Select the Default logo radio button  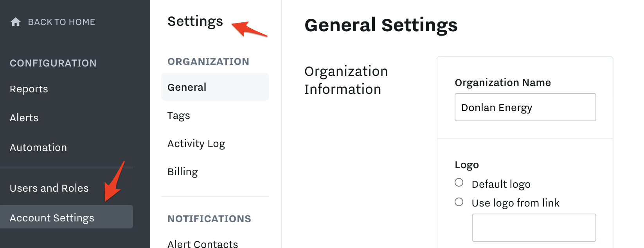pyautogui.click(x=459, y=183)
